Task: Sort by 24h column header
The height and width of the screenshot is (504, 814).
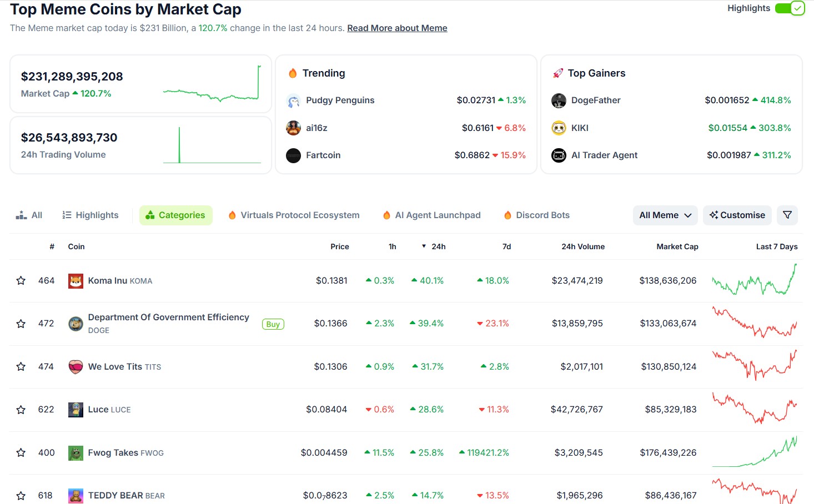Action: tap(434, 246)
